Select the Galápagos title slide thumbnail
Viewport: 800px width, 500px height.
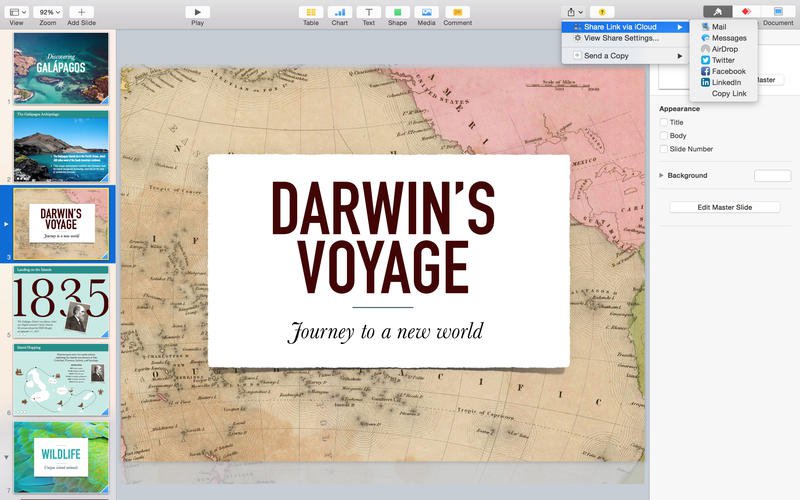pos(61,68)
